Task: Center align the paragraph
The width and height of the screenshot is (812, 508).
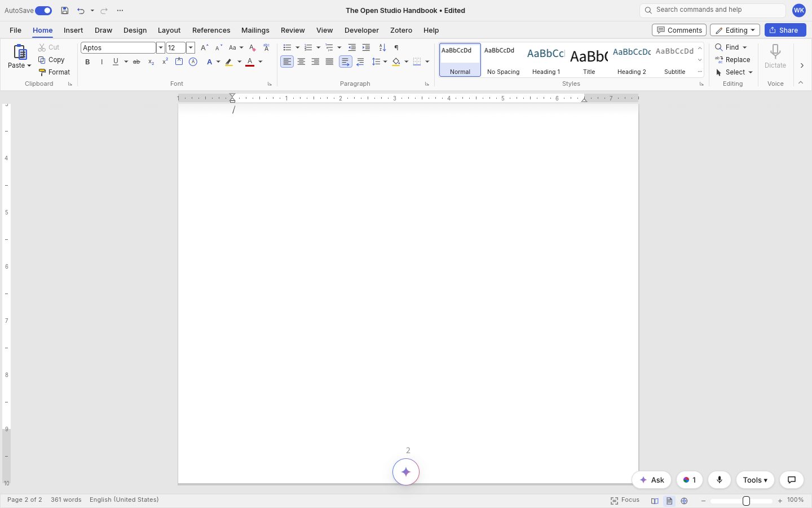Action: (x=301, y=62)
